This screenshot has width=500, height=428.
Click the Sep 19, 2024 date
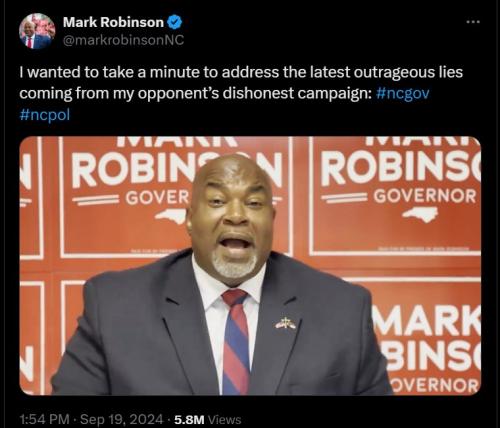[122, 419]
